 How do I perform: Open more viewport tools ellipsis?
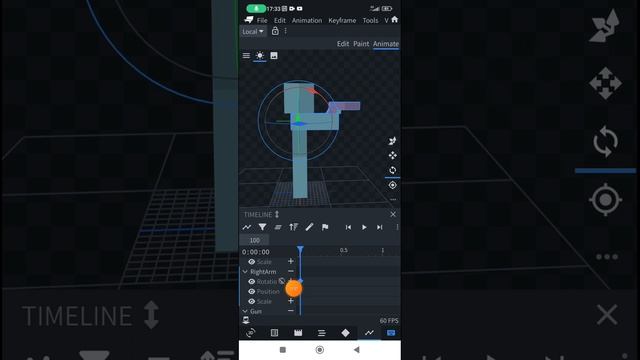point(393,199)
